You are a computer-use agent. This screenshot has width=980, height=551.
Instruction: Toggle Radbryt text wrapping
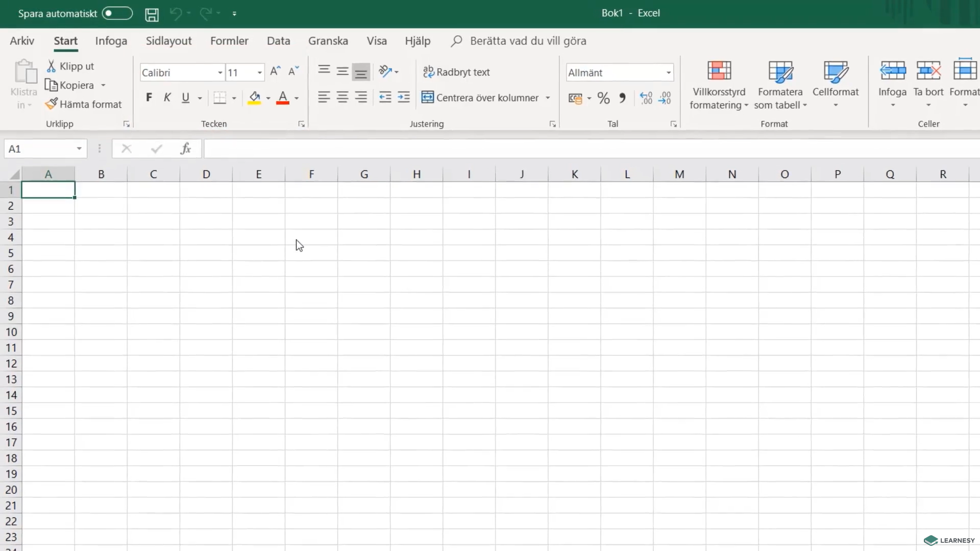456,72
